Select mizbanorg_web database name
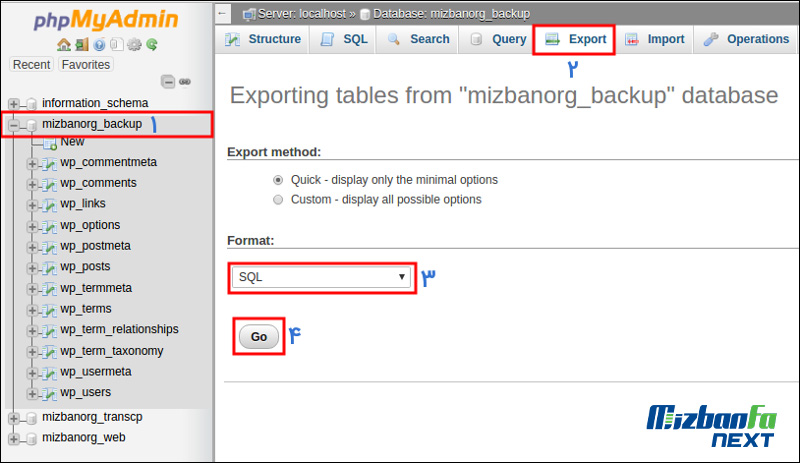The width and height of the screenshot is (800, 463). (84, 437)
